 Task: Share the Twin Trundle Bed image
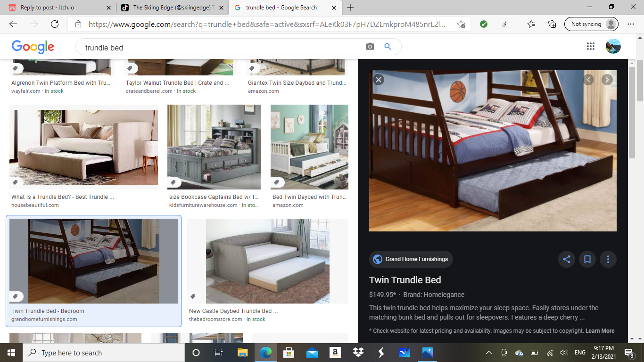coord(567,259)
